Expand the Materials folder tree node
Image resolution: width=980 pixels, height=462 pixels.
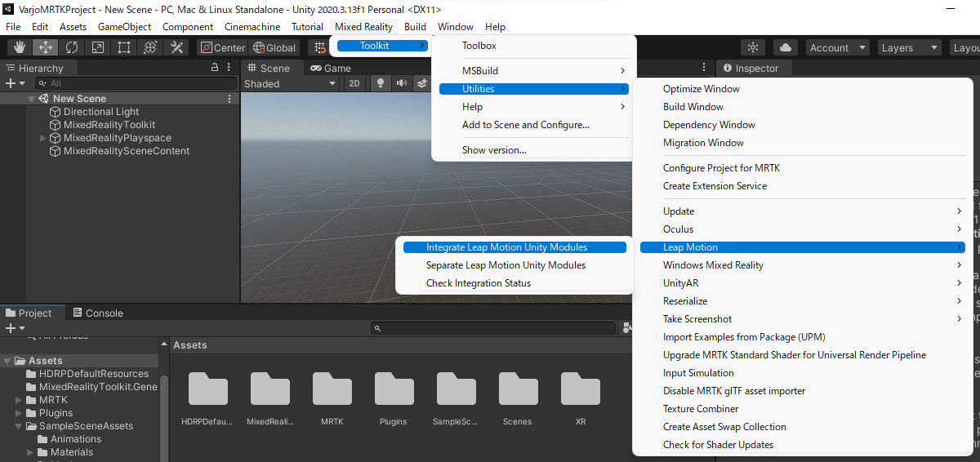click(30, 452)
